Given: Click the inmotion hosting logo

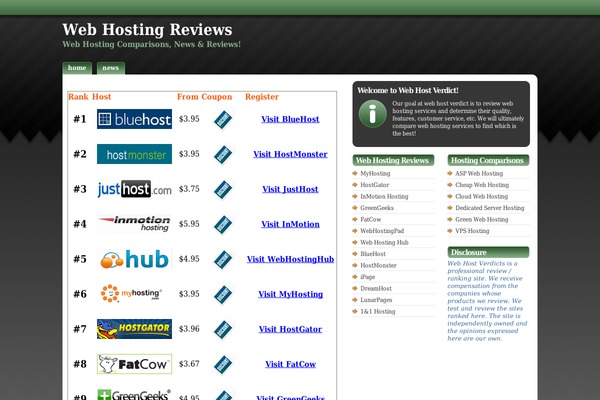Looking at the screenshot, I should [x=134, y=224].
